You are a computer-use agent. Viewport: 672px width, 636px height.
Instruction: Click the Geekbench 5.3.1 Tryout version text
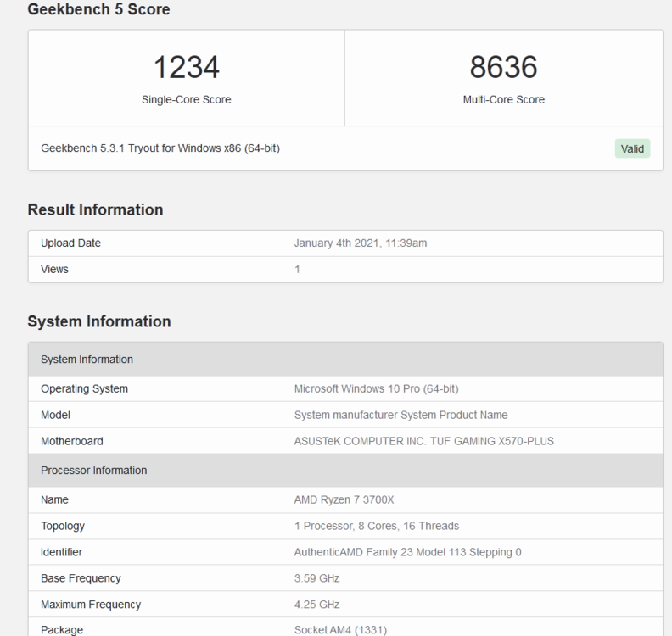160,148
